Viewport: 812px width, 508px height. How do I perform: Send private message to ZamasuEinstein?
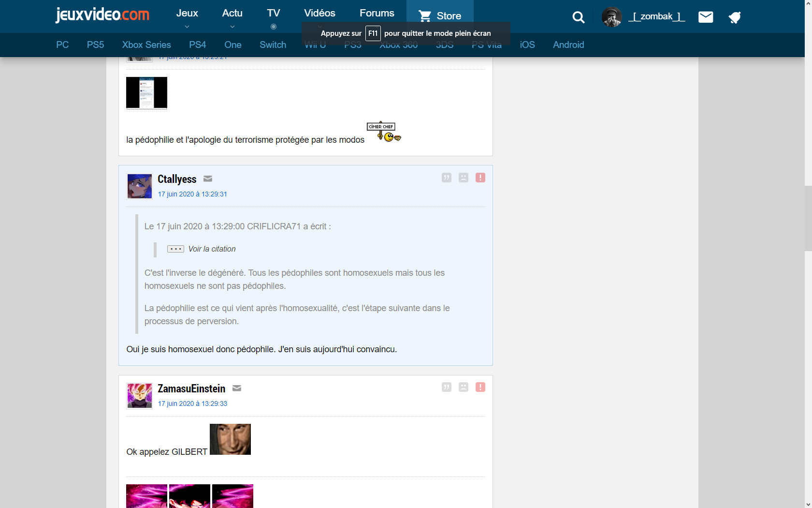[x=237, y=388]
